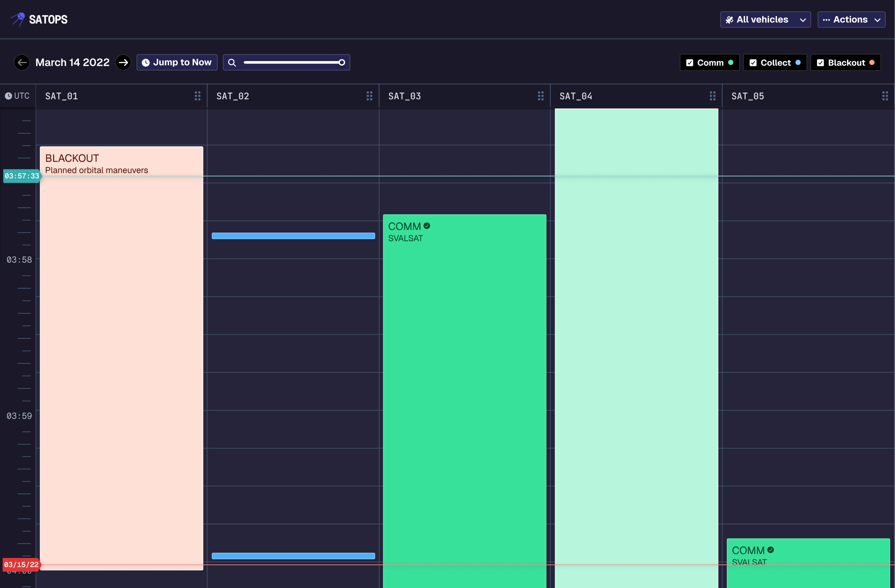Uncheck the Collect filter checkbox

(x=753, y=63)
